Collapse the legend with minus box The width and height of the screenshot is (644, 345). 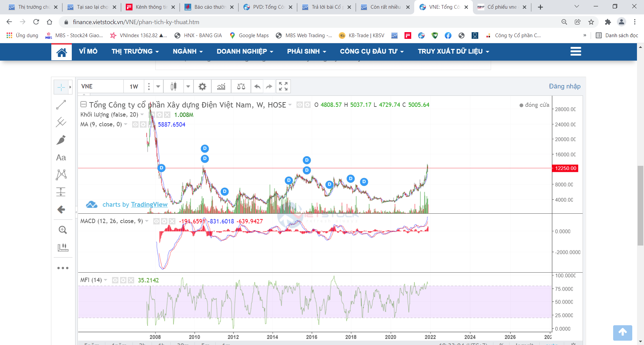[84, 105]
